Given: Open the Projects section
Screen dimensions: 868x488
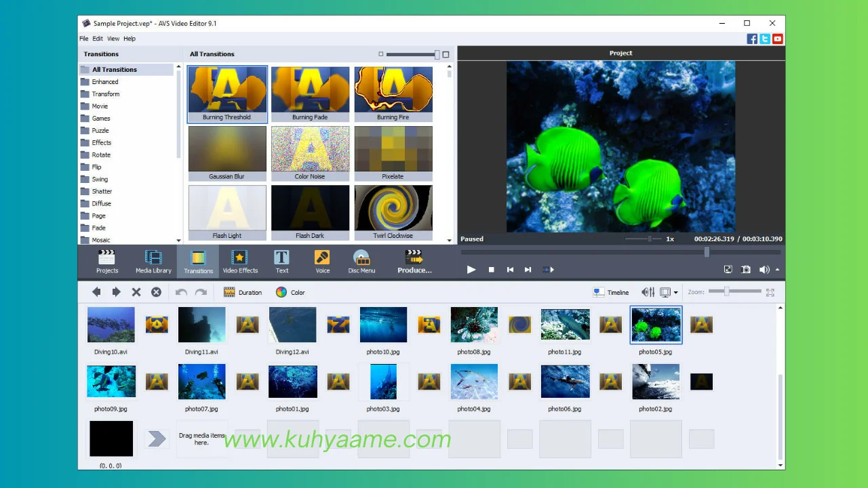Looking at the screenshot, I should [x=107, y=262].
